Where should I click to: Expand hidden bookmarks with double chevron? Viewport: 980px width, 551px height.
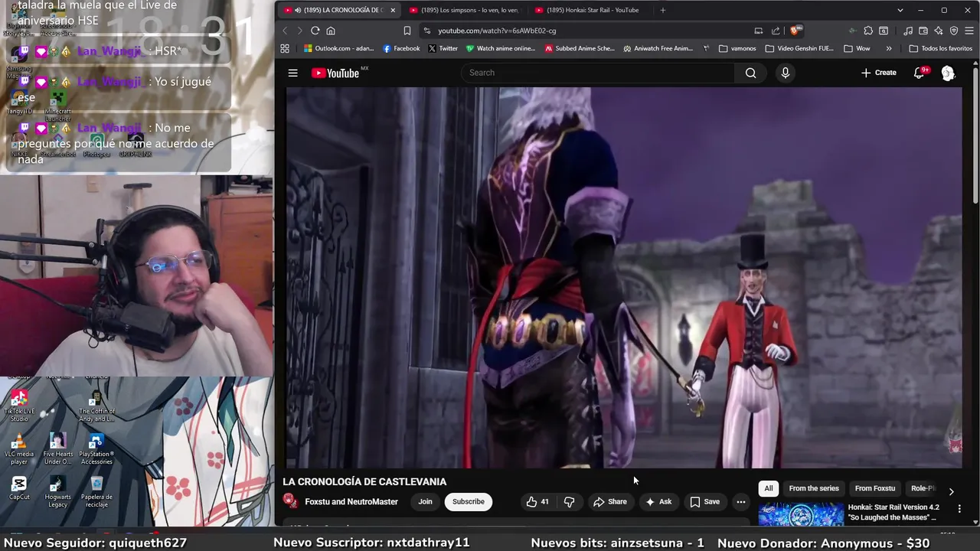[888, 48]
